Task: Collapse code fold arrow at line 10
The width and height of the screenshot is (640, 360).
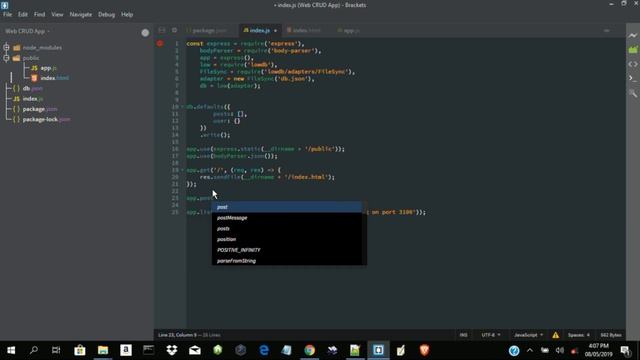Action: 182,107
